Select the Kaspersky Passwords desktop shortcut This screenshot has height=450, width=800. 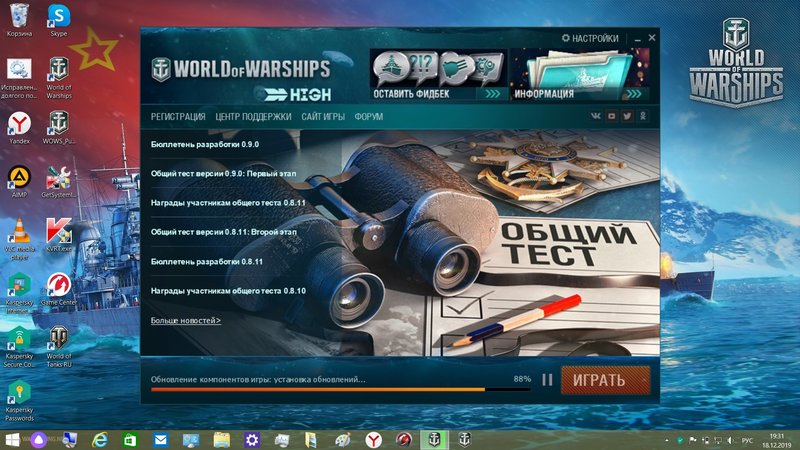19,401
